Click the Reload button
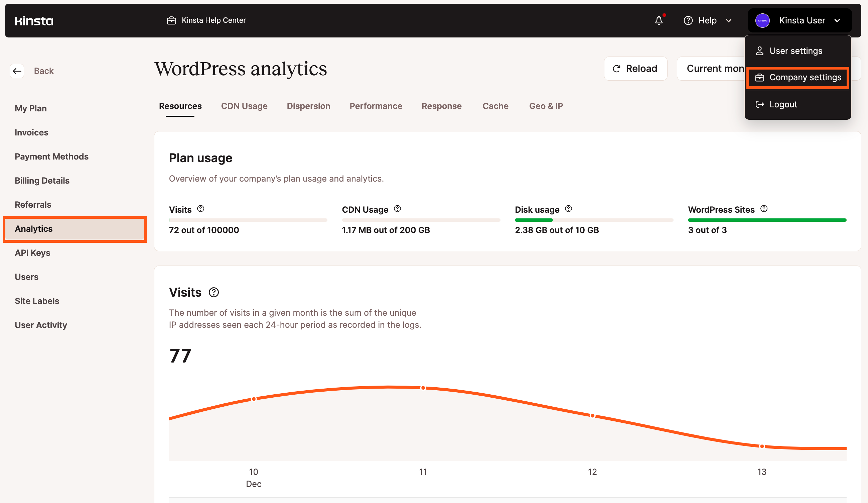This screenshot has width=868, height=503. [635, 68]
